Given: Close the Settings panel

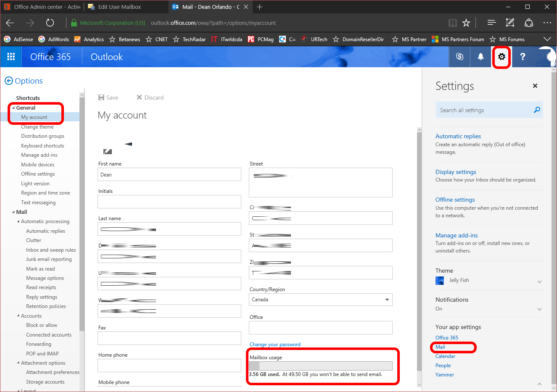Looking at the screenshot, I should (535, 86).
